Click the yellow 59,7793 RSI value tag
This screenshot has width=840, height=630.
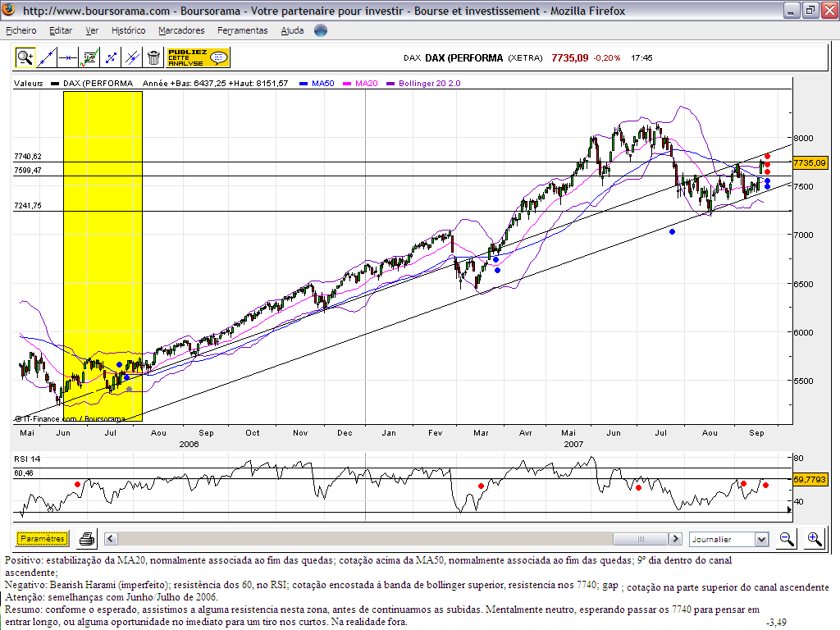(x=810, y=479)
